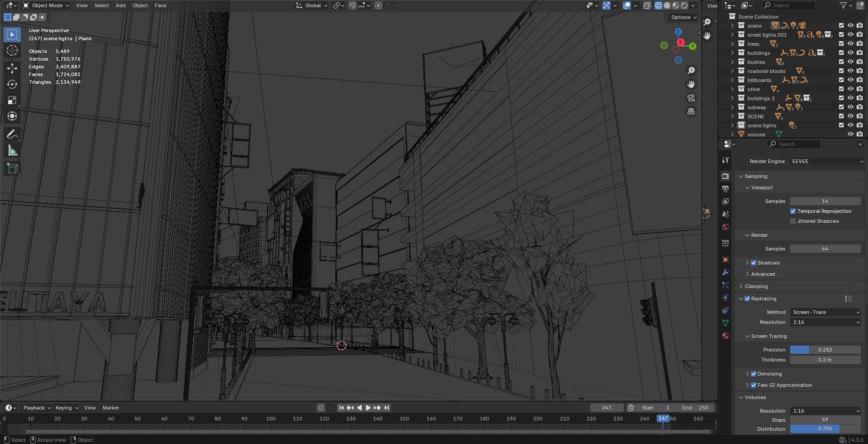Open the Render Engine EEVEE dropdown
This screenshot has height=444, width=868.
point(827,161)
